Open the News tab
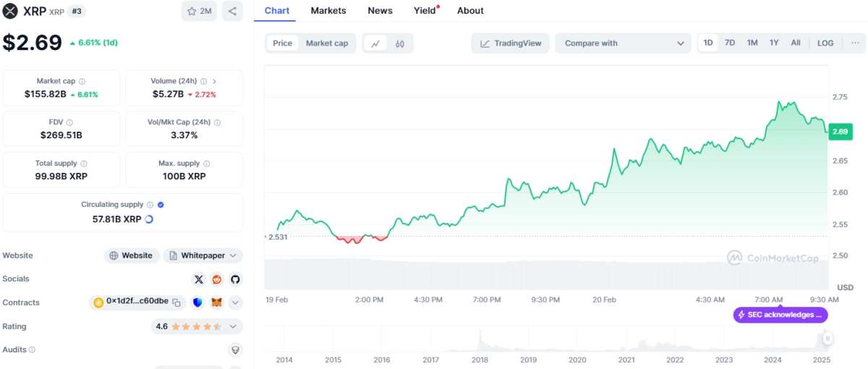The width and height of the screenshot is (868, 369). click(x=380, y=11)
